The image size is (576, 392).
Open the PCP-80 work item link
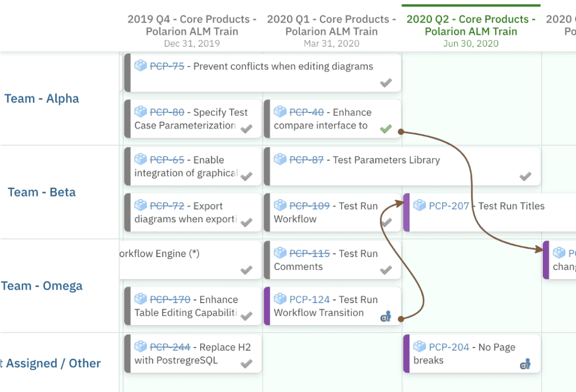click(166, 112)
